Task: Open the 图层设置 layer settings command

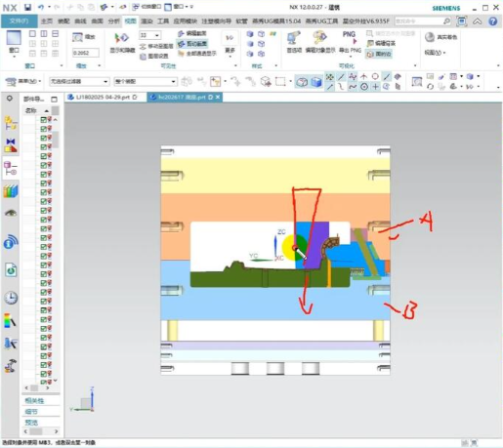Action: click(153, 56)
